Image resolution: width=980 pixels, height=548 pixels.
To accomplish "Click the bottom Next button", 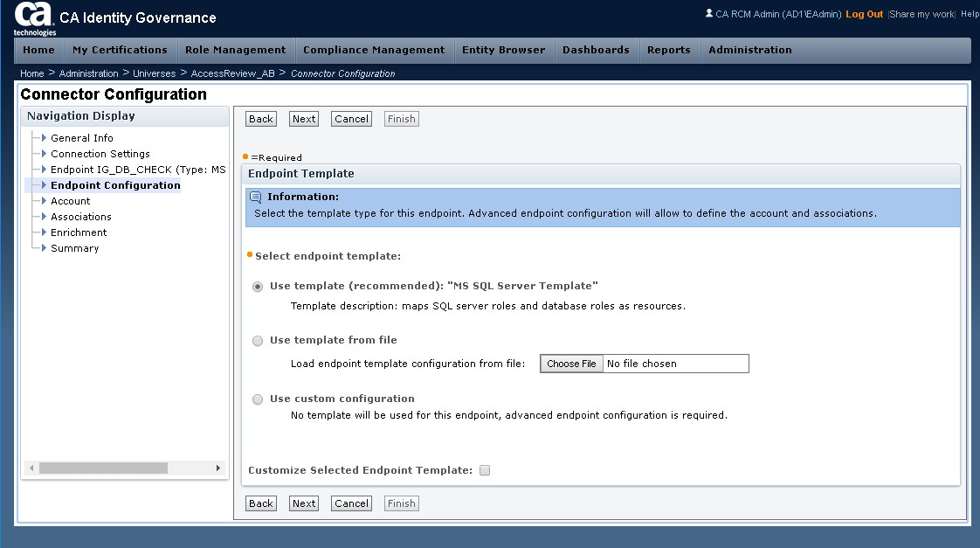I will (x=304, y=503).
